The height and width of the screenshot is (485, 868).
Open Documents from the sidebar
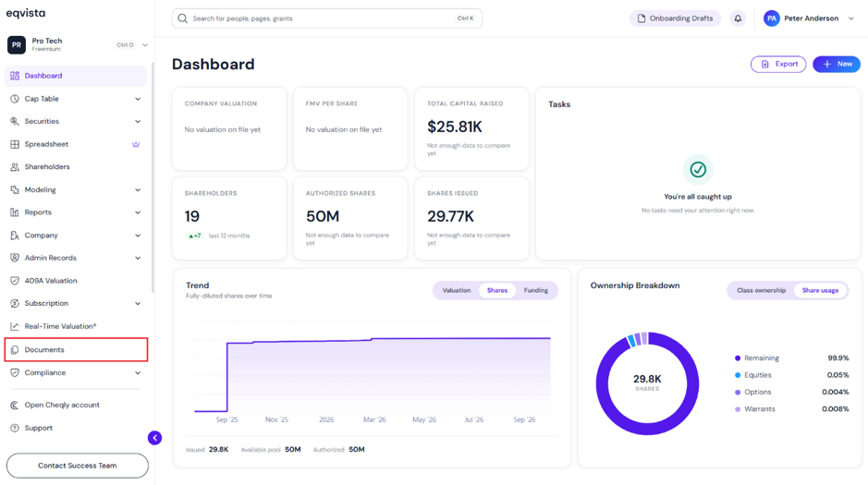76,349
